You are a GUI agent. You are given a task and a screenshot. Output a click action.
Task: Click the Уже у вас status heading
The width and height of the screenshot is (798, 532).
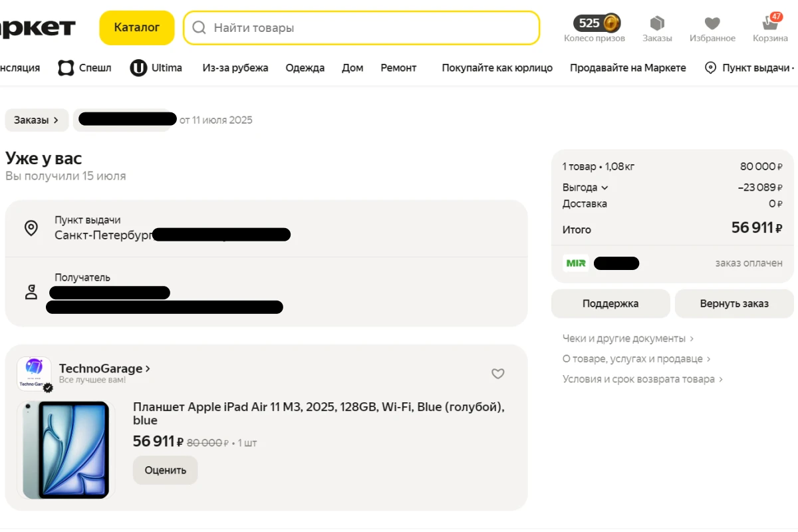pos(44,158)
